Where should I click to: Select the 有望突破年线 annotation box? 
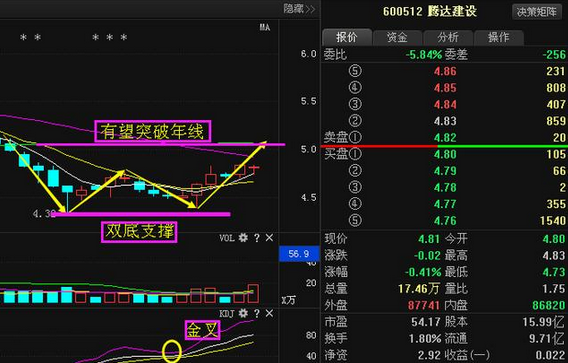click(153, 131)
